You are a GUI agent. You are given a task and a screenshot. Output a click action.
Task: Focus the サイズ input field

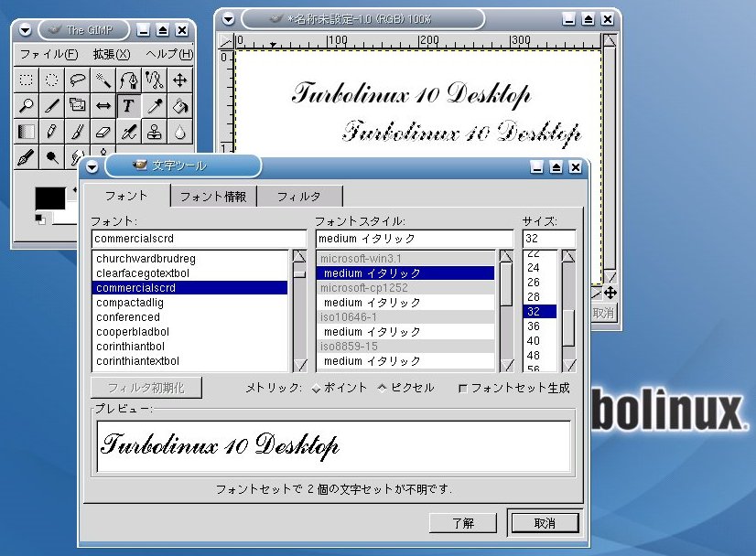(x=549, y=239)
